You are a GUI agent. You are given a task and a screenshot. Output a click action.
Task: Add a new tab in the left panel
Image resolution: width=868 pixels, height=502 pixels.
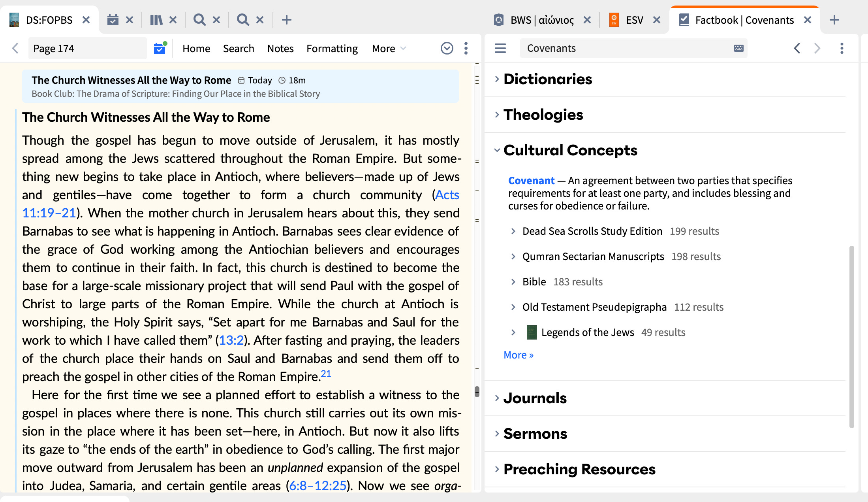287,20
